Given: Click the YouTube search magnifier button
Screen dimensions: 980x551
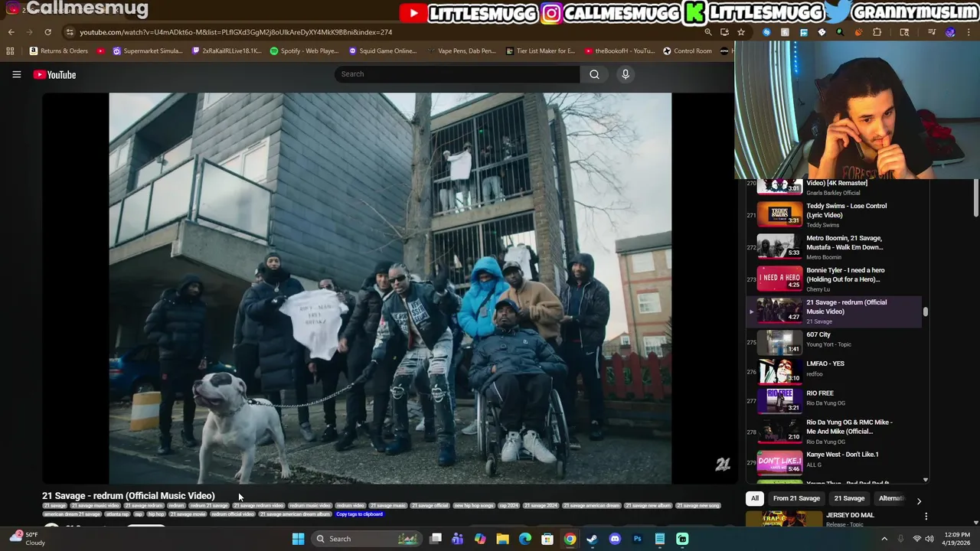Looking at the screenshot, I should click(x=594, y=74).
